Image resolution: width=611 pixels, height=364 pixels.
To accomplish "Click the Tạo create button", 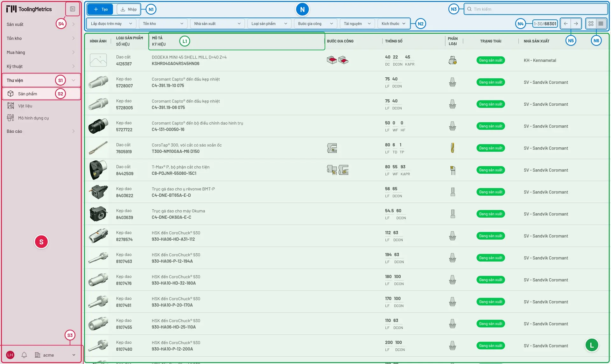I will click(x=101, y=9).
